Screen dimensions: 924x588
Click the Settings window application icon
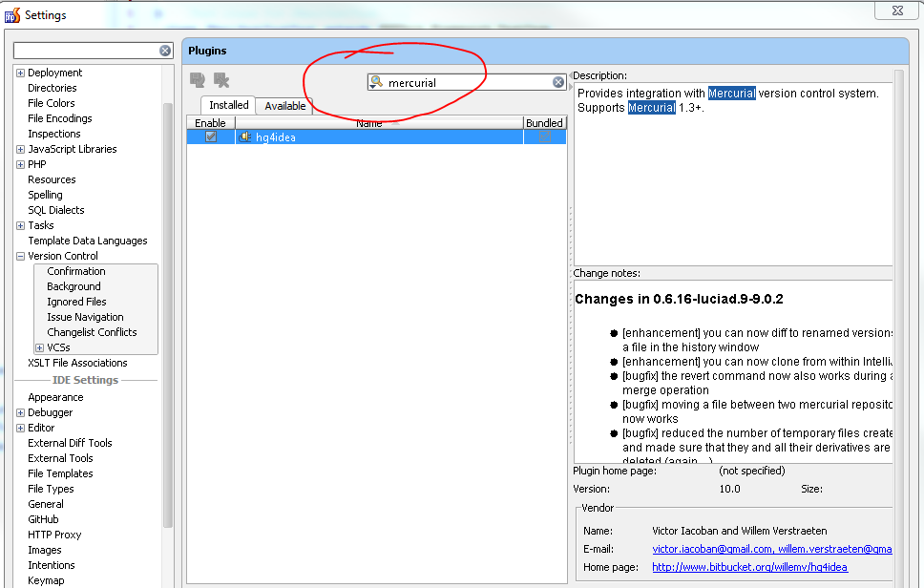pos(12,15)
